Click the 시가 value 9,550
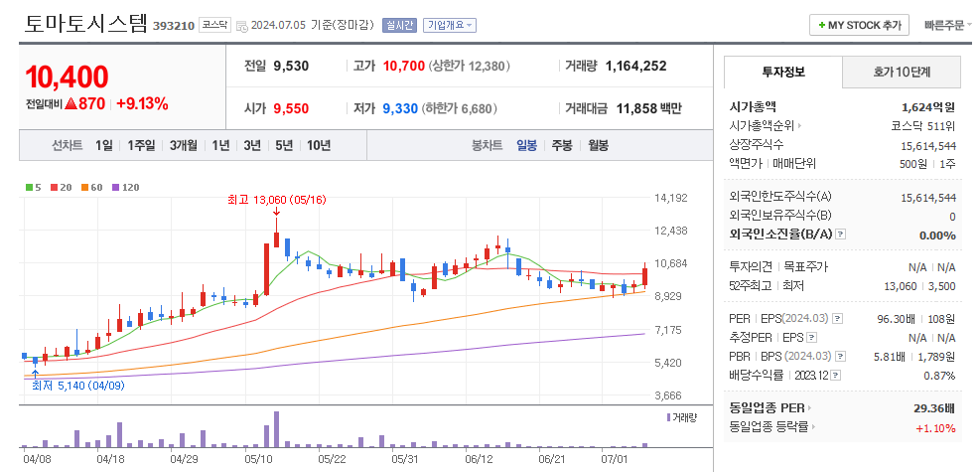Viewport: 980px width, 472px height. [291, 108]
